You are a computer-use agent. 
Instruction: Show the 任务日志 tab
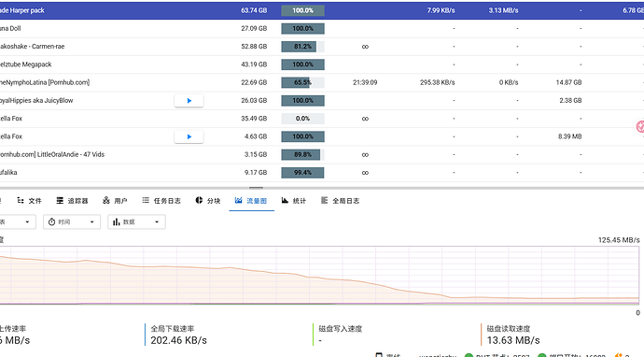161,201
